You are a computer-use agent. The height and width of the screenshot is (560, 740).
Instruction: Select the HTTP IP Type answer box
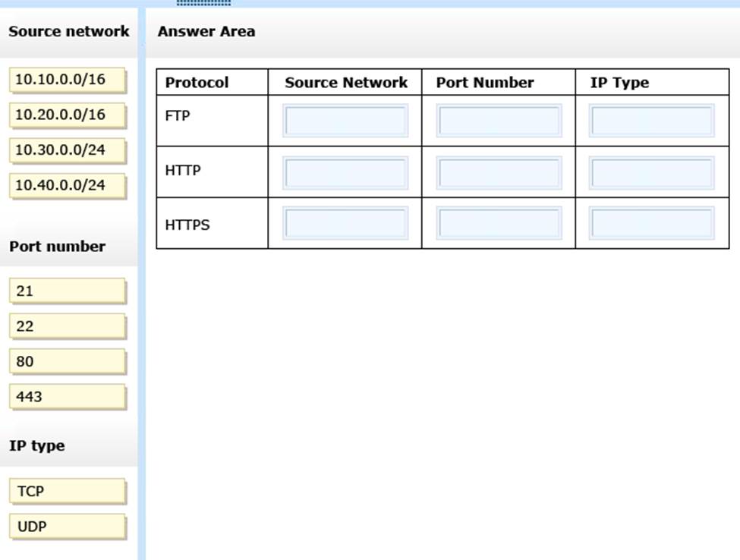tap(652, 172)
